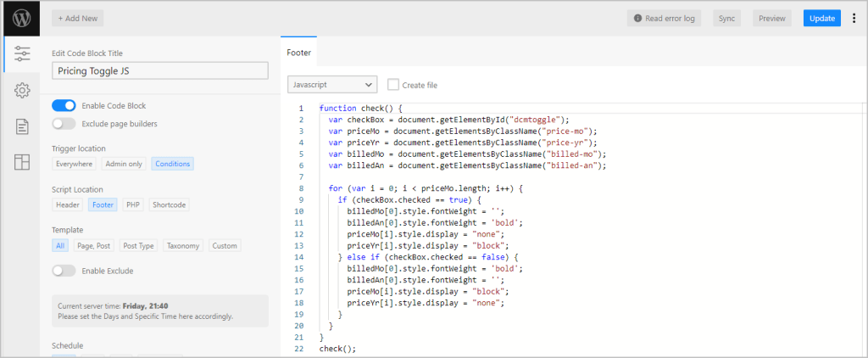This screenshot has width=868, height=358.
Task: Select the Footer editor tab
Action: point(298,53)
